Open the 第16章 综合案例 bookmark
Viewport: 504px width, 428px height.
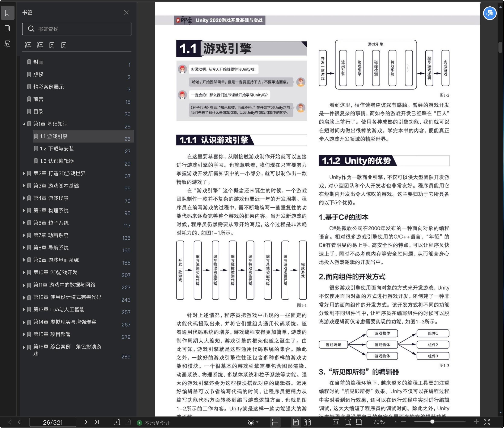(67, 350)
